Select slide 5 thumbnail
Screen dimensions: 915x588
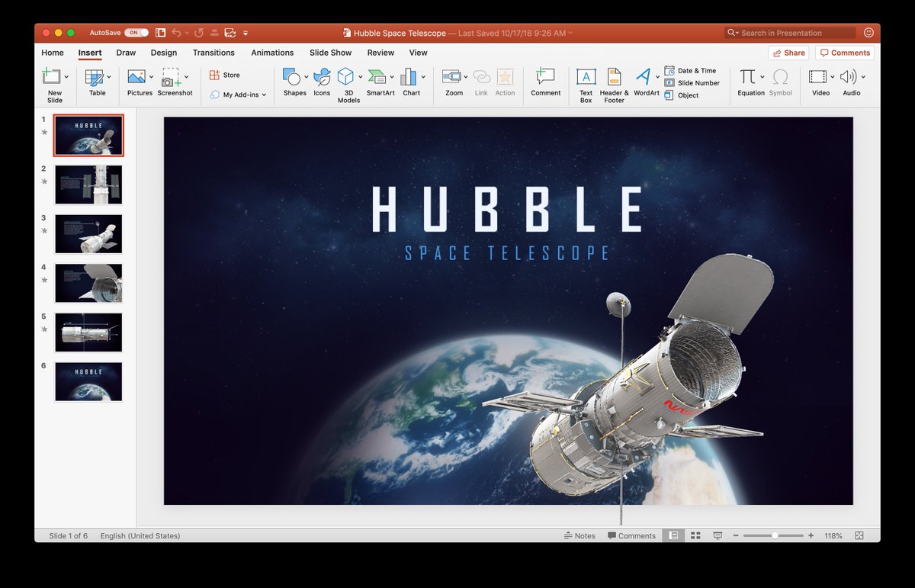[x=88, y=333]
